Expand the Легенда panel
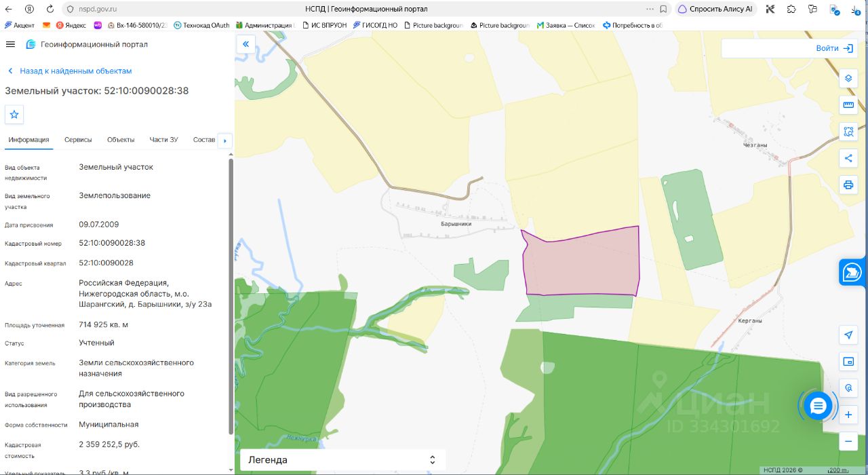 tap(342, 460)
